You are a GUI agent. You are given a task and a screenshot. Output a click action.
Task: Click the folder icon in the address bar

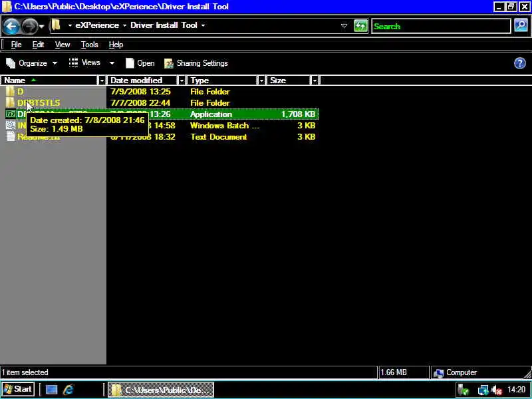point(56,25)
